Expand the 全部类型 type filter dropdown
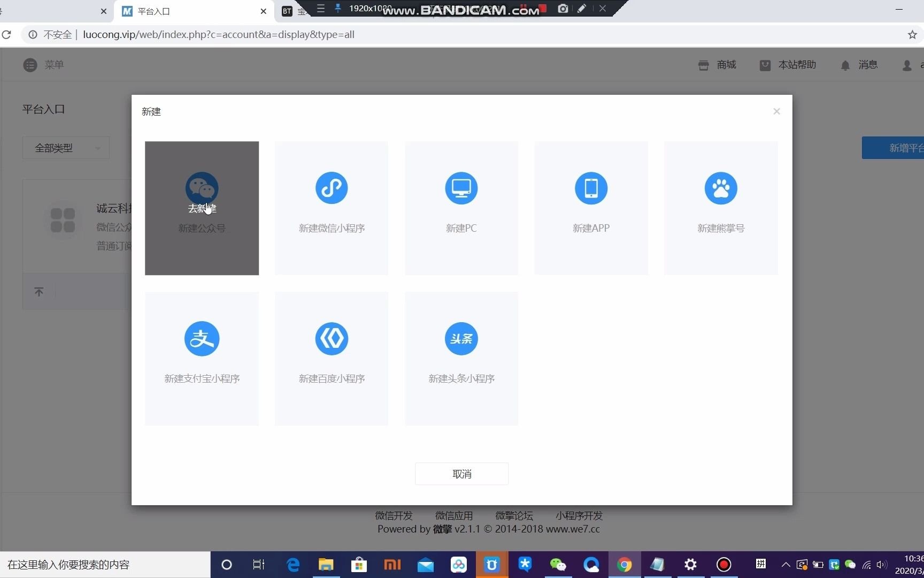The height and width of the screenshot is (578, 924). click(x=65, y=148)
